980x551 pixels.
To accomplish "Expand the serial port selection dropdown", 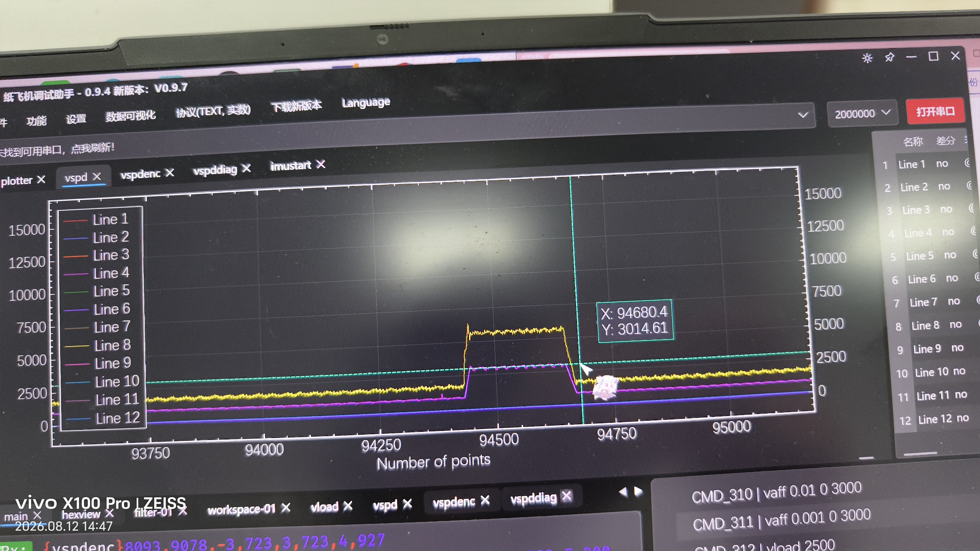I will 803,115.
